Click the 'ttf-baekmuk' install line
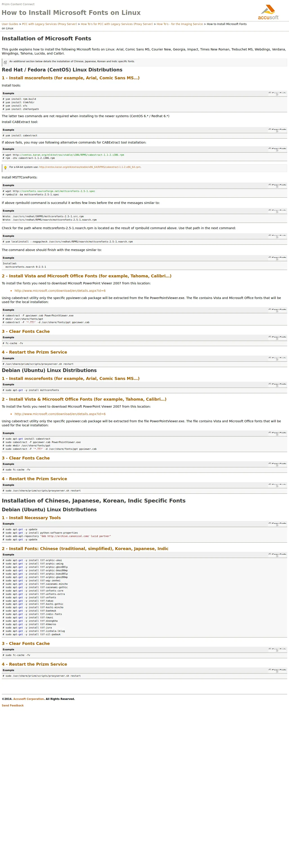 pyautogui.click(x=29, y=611)
